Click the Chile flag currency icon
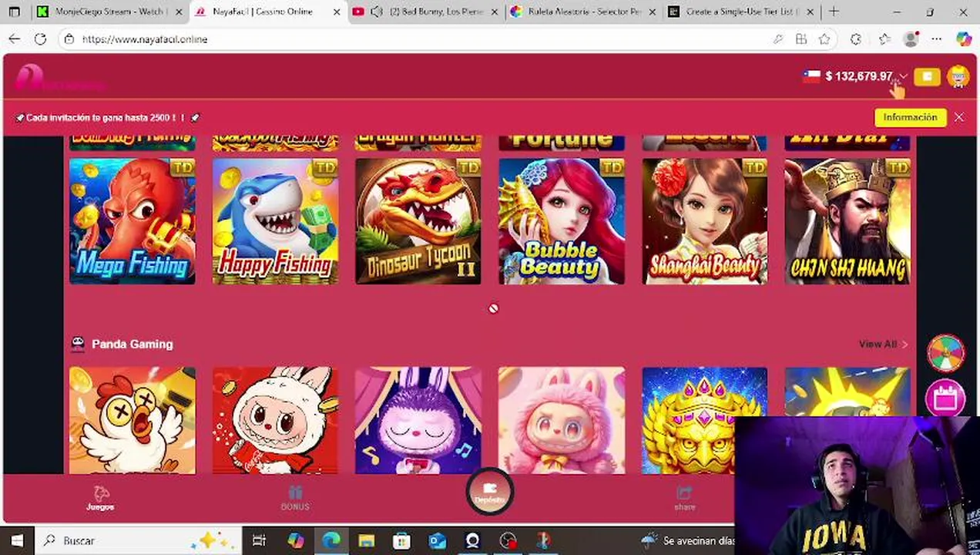The image size is (980, 555). click(811, 76)
